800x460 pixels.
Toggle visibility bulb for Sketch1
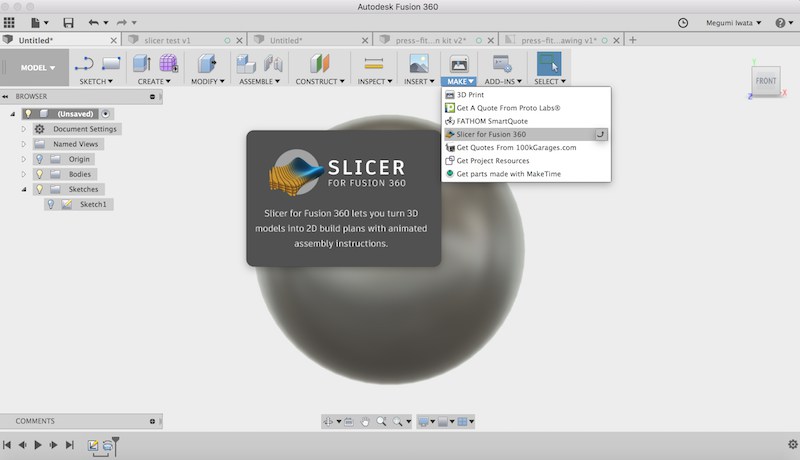click(51, 204)
